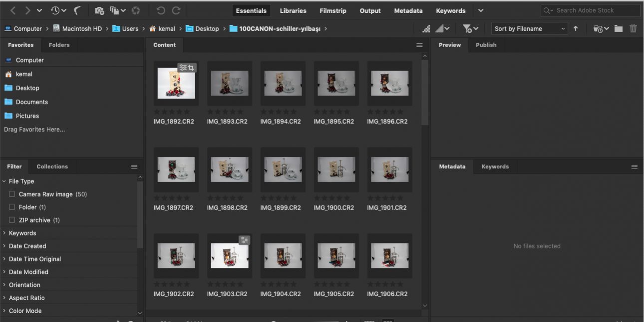644x322 pixels.
Task: Switch to the Filmstrip workspace
Action: point(333,10)
